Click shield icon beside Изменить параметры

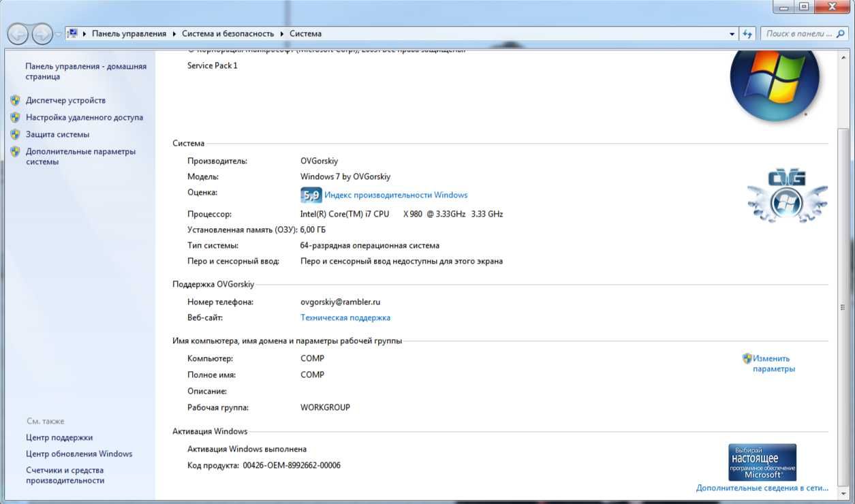[x=747, y=358]
